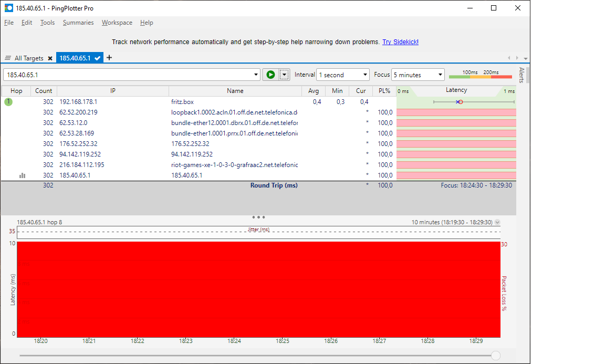Click the fritz.box latency graph marker
Image resolution: width=605 pixels, height=364 pixels.
pyautogui.click(x=459, y=102)
